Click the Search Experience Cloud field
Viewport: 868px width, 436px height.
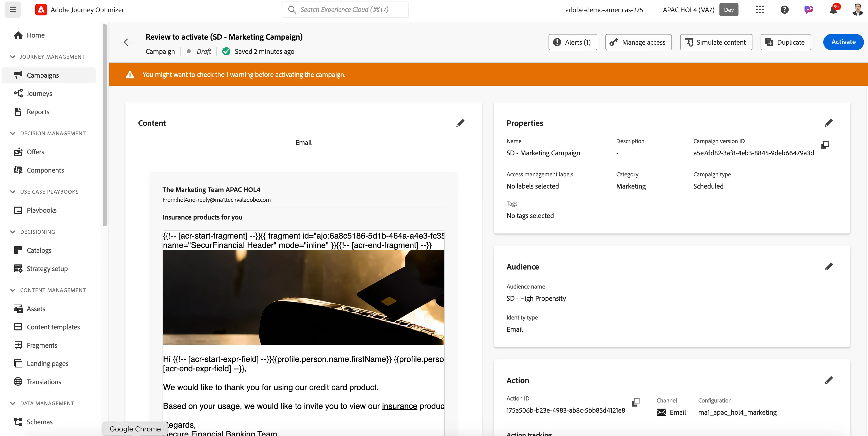pyautogui.click(x=345, y=10)
